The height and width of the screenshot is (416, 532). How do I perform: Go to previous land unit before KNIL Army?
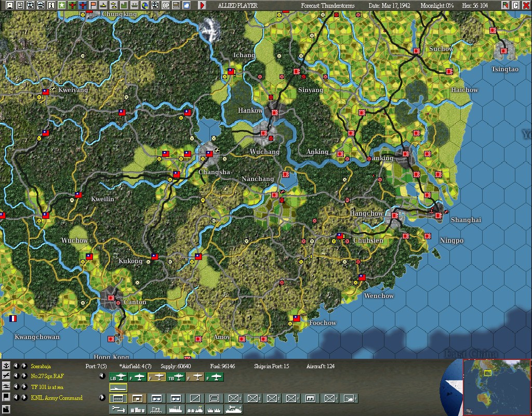16,397
